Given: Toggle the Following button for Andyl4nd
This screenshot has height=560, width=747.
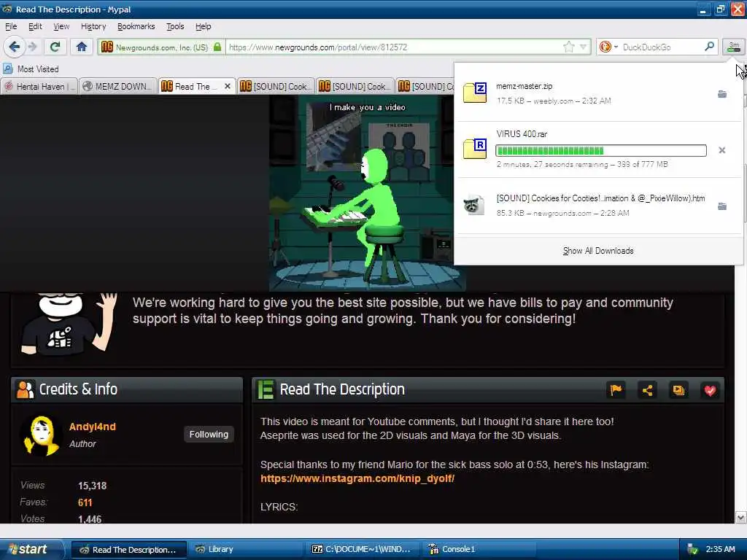Looking at the screenshot, I should (x=209, y=435).
